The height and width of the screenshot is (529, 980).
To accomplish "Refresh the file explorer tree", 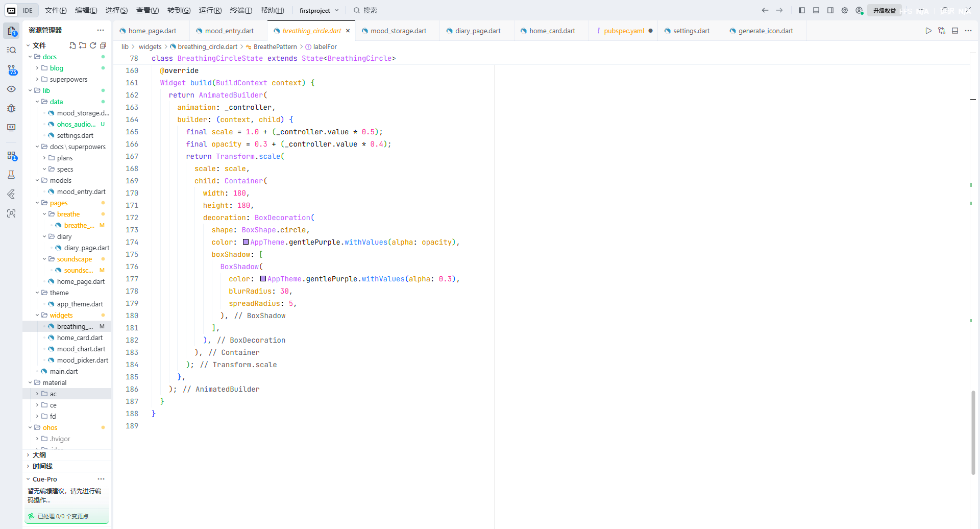I will coord(93,45).
